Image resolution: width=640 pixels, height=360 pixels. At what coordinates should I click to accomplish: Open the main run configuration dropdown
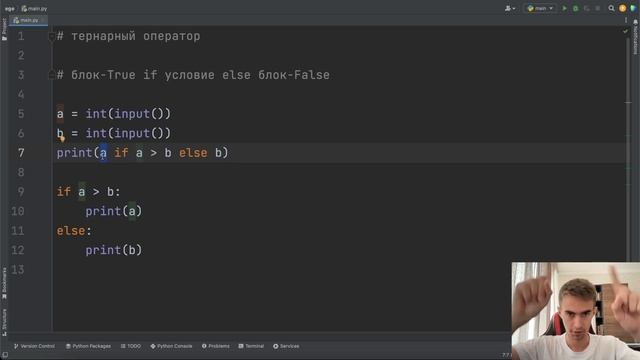(540, 8)
